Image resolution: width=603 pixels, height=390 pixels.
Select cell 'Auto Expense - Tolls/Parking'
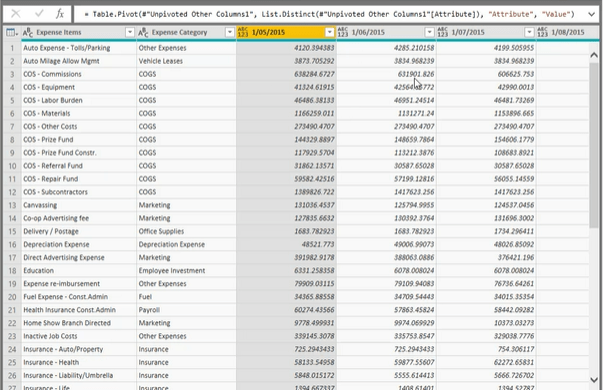pos(79,48)
